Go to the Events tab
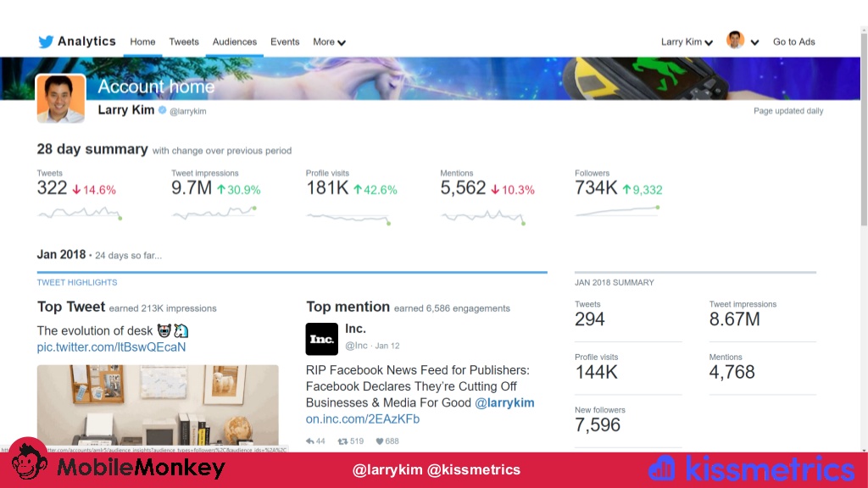The image size is (868, 488). pos(285,42)
